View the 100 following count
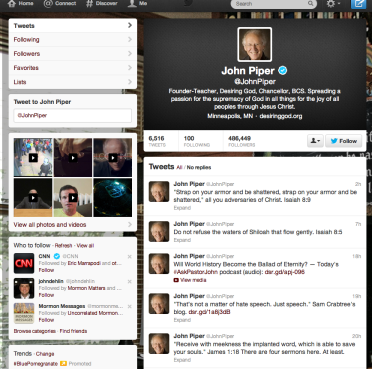 point(197,141)
